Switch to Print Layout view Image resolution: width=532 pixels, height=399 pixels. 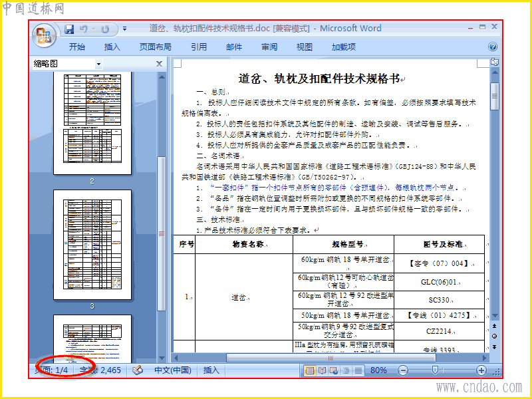pyautogui.click(x=310, y=370)
